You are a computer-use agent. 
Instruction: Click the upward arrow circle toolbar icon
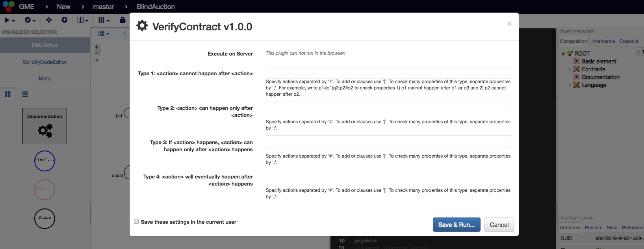click(65, 20)
